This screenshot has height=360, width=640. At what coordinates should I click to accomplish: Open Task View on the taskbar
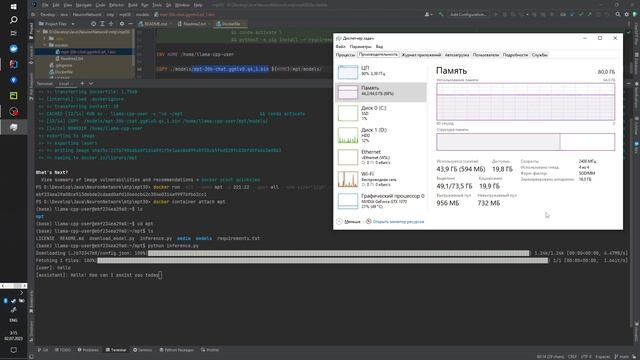click(13, 33)
